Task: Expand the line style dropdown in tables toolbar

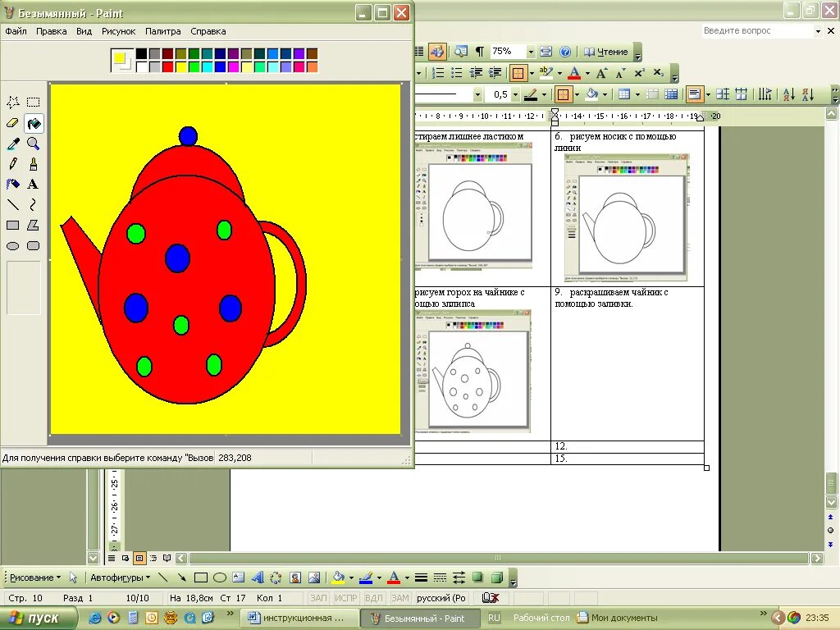Action: click(x=477, y=95)
